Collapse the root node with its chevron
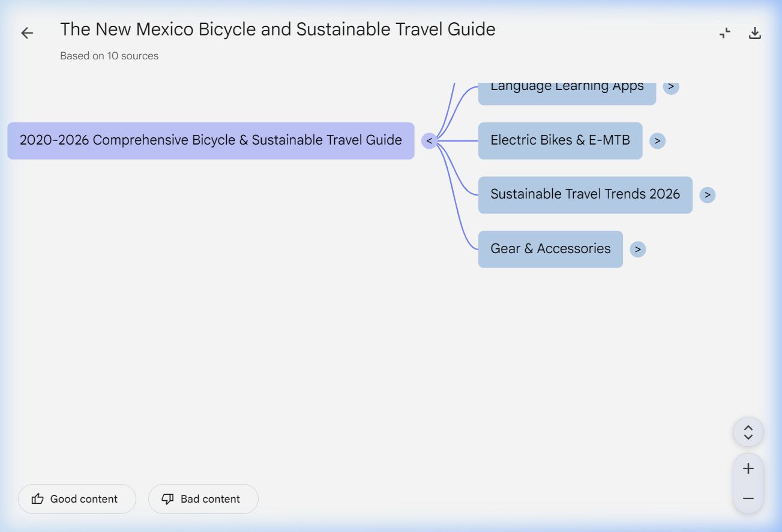This screenshot has height=532, width=782. [x=429, y=141]
